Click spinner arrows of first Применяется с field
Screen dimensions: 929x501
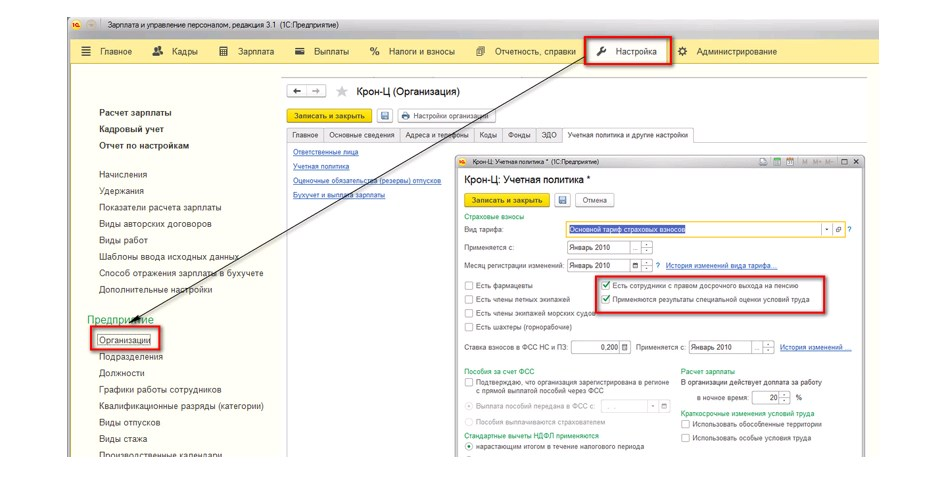647,248
